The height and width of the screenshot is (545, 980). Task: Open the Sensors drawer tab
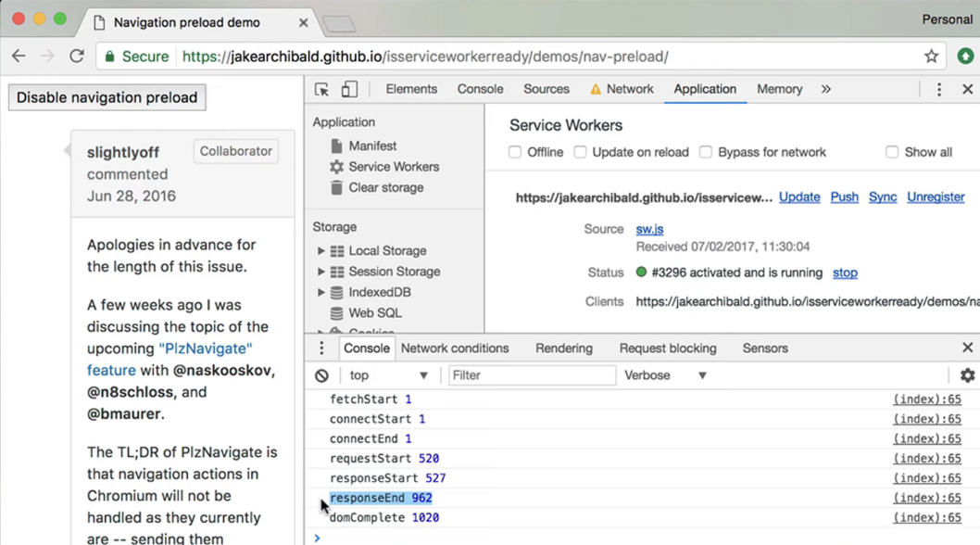pyautogui.click(x=765, y=349)
